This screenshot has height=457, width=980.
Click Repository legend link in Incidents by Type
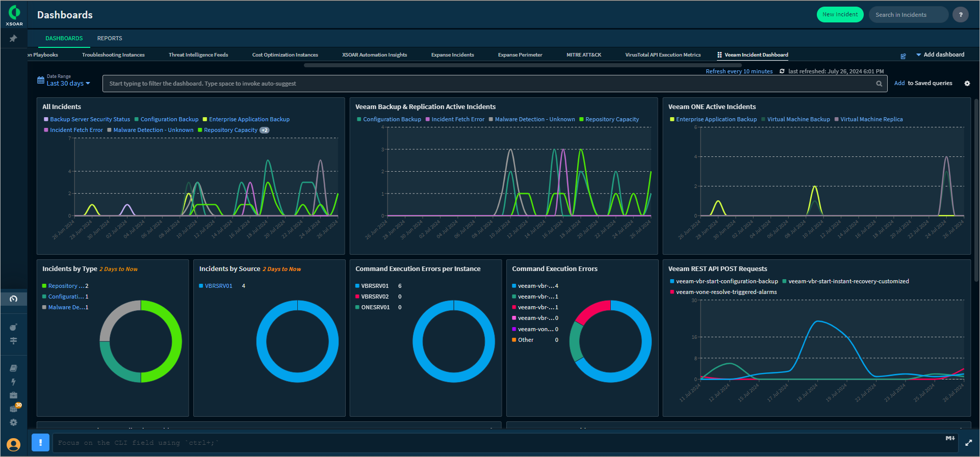pos(66,286)
